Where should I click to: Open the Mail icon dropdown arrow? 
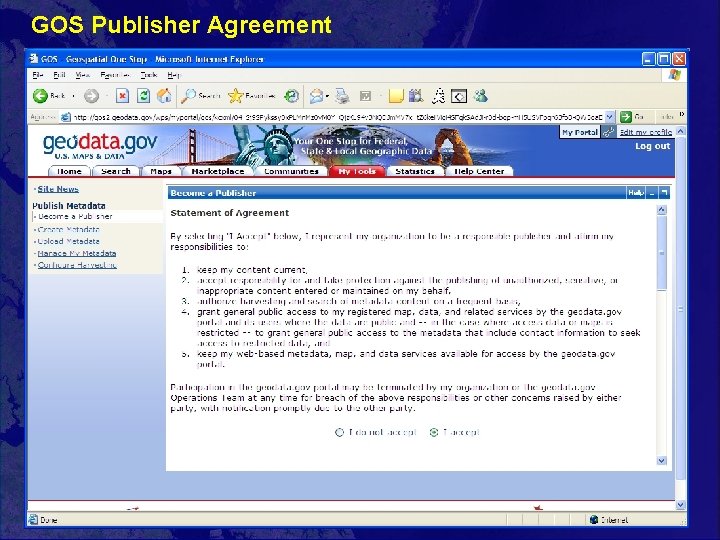pos(327,96)
